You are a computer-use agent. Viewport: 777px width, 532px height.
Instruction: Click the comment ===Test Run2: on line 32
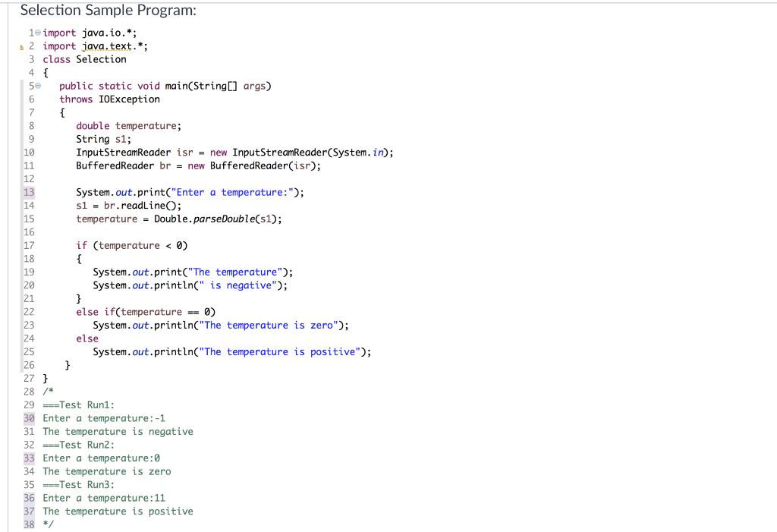(x=79, y=445)
